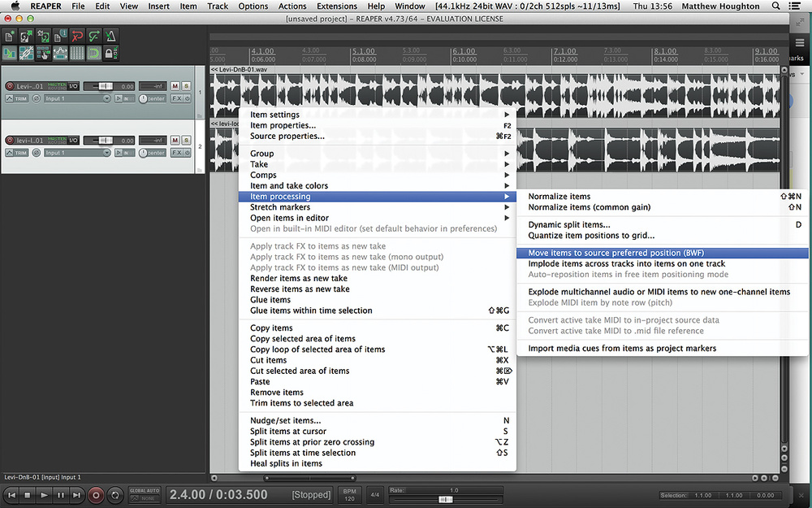The height and width of the screenshot is (508, 812).
Task: Open the Apple menu
Action: [15, 7]
